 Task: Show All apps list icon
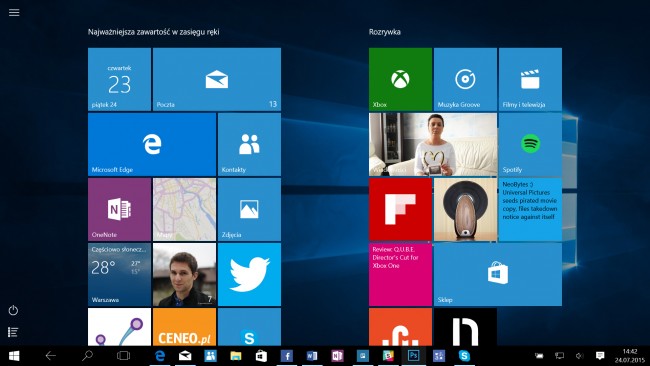(13, 332)
